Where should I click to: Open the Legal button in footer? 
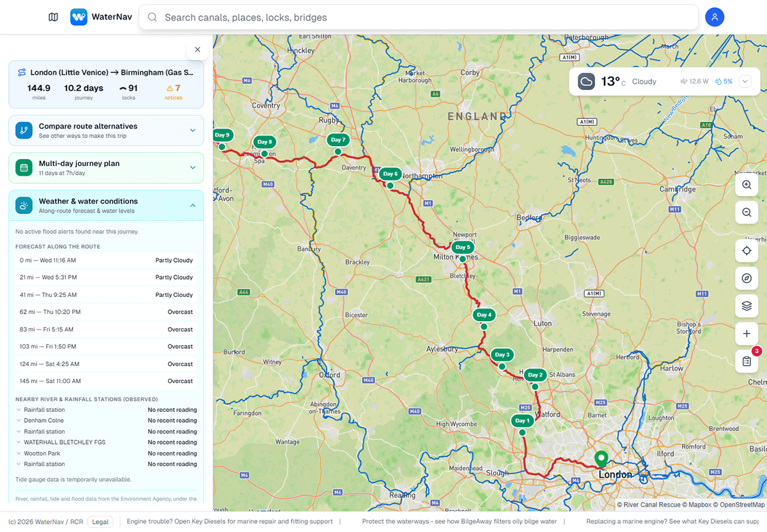tap(100, 522)
